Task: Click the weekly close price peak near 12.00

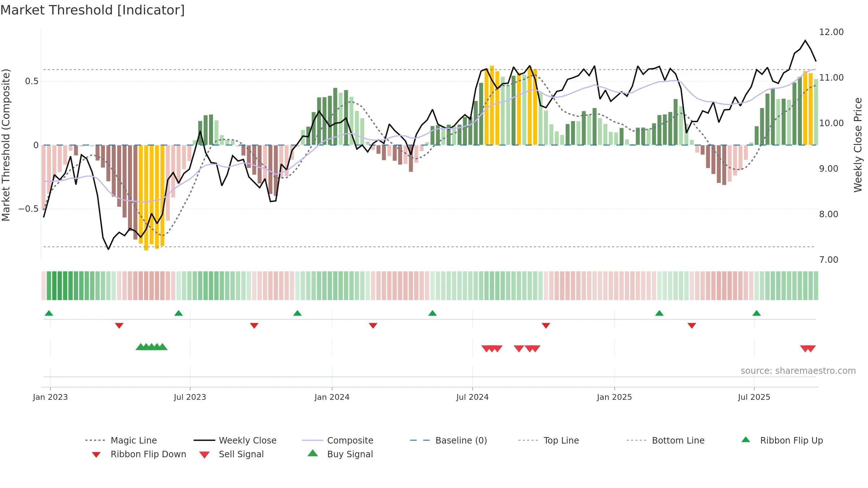Action: click(805, 41)
